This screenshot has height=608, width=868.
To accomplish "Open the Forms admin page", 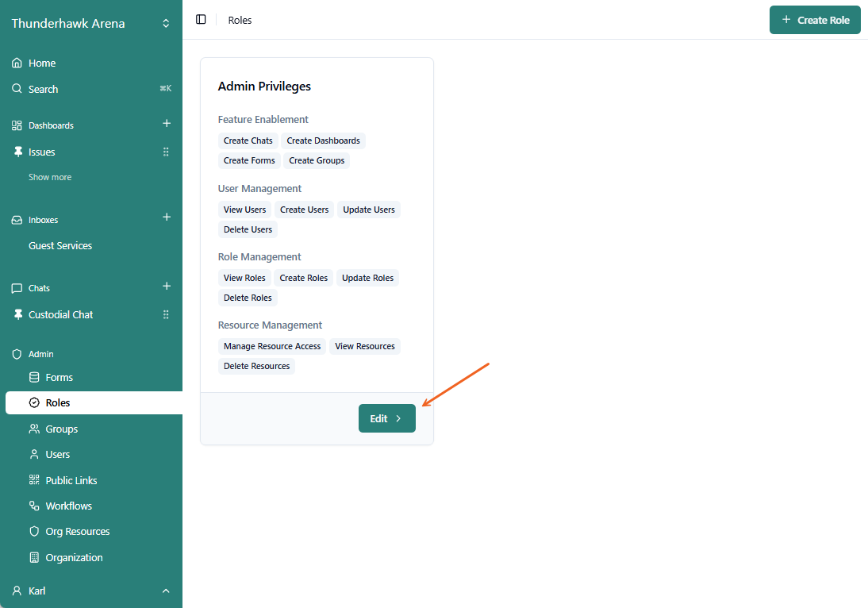I will 59,378.
